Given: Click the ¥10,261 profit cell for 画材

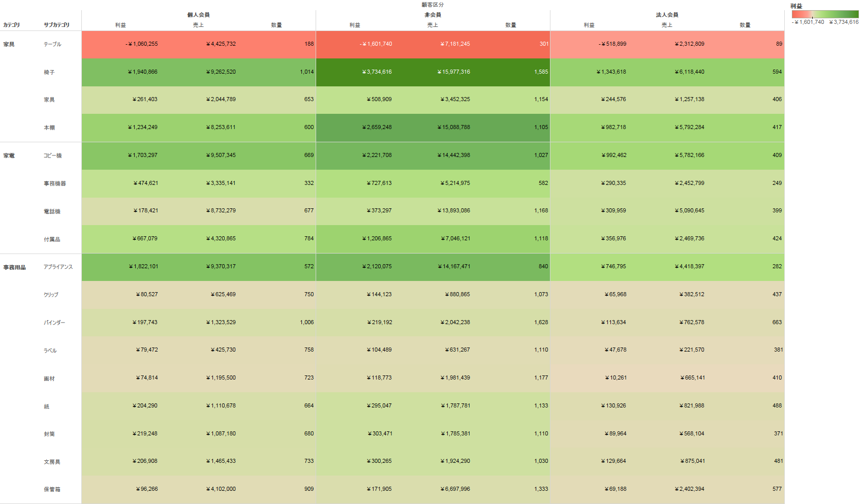Looking at the screenshot, I should coord(616,378).
